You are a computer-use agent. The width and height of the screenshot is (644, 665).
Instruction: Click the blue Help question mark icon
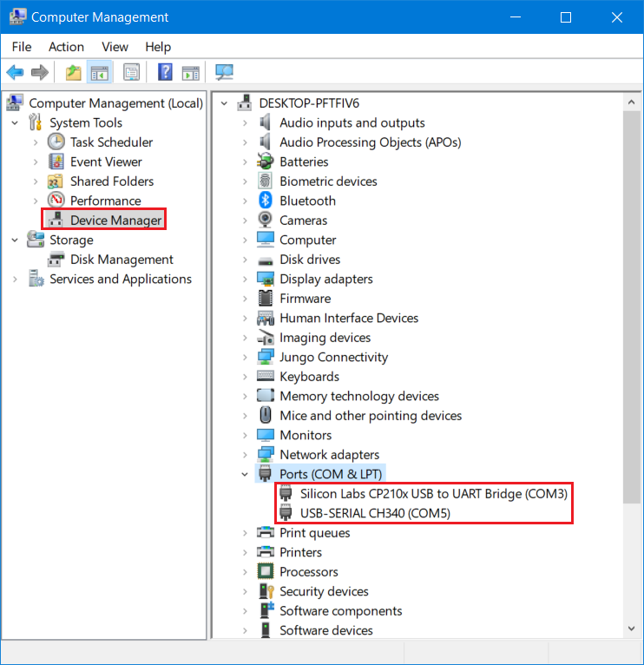click(x=165, y=72)
